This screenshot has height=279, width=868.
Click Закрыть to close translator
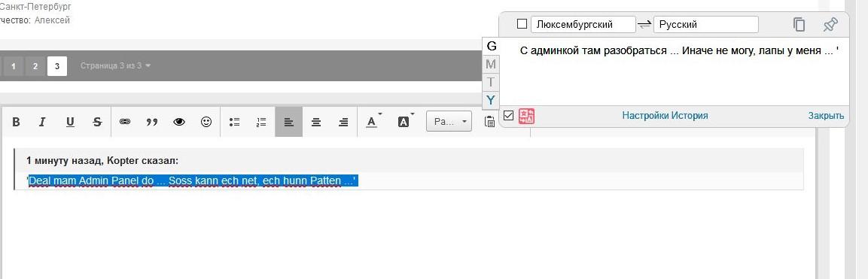click(x=826, y=116)
